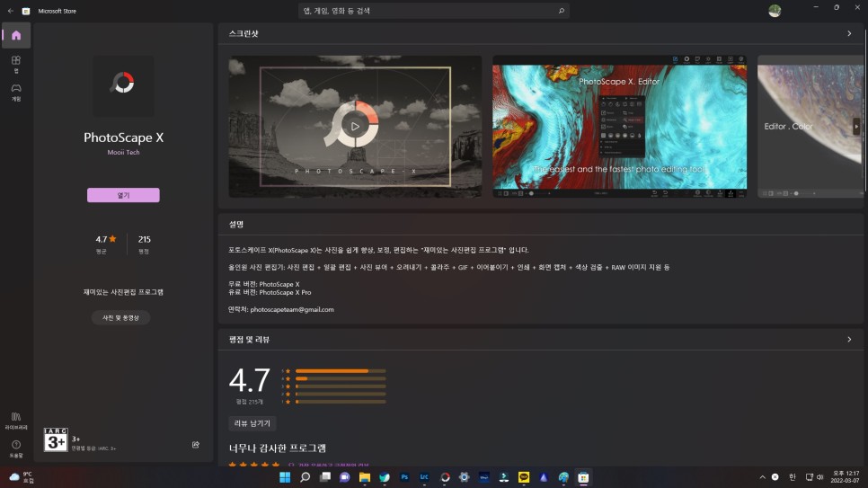868x488 pixels.
Task: Click the 1-star rating bar
Action: tap(341, 402)
